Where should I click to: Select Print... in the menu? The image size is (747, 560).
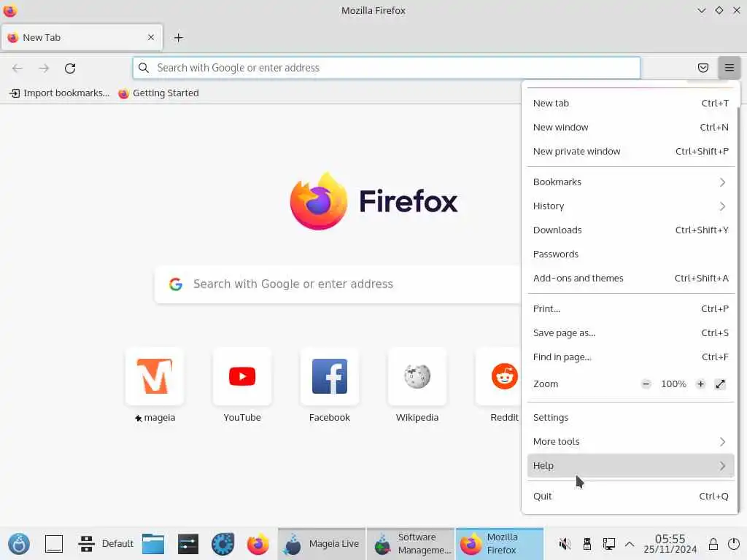(x=630, y=308)
